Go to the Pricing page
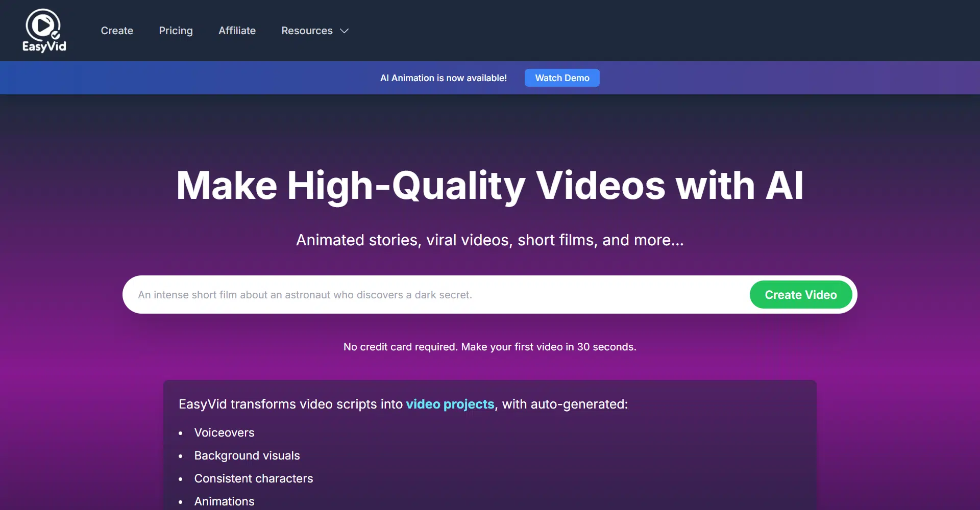Image resolution: width=980 pixels, height=510 pixels. (176, 31)
